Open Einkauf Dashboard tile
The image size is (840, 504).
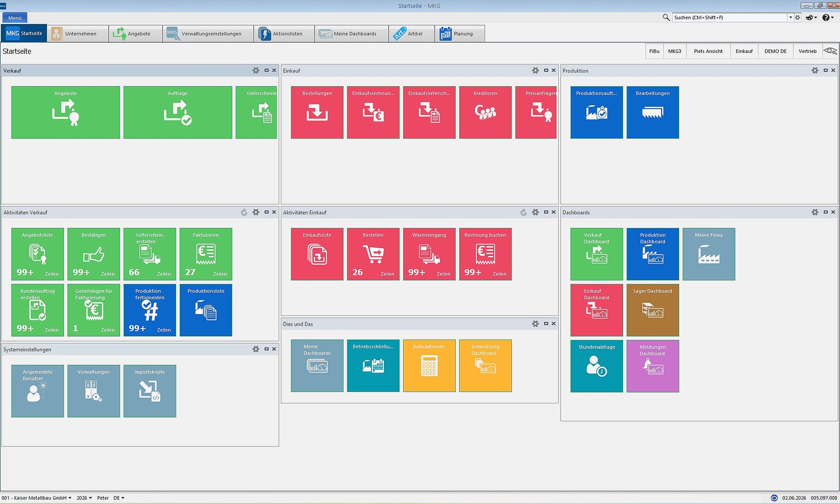pos(596,310)
